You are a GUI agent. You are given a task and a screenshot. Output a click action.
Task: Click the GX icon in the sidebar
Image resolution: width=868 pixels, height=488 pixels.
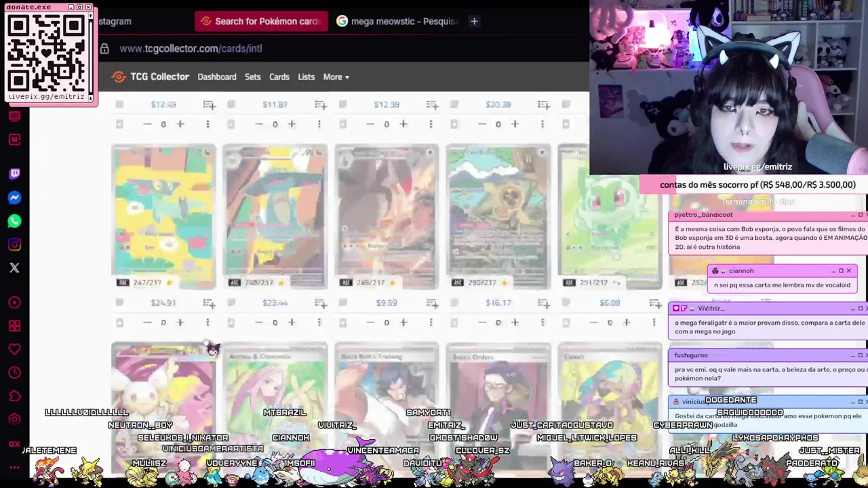tap(14, 444)
